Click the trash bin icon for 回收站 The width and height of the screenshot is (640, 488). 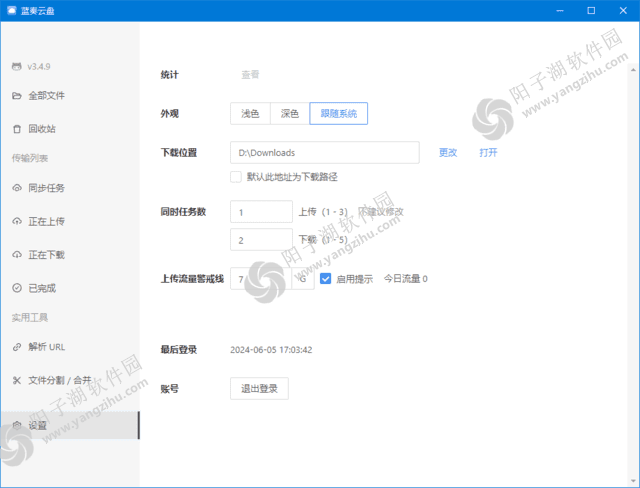point(17,129)
